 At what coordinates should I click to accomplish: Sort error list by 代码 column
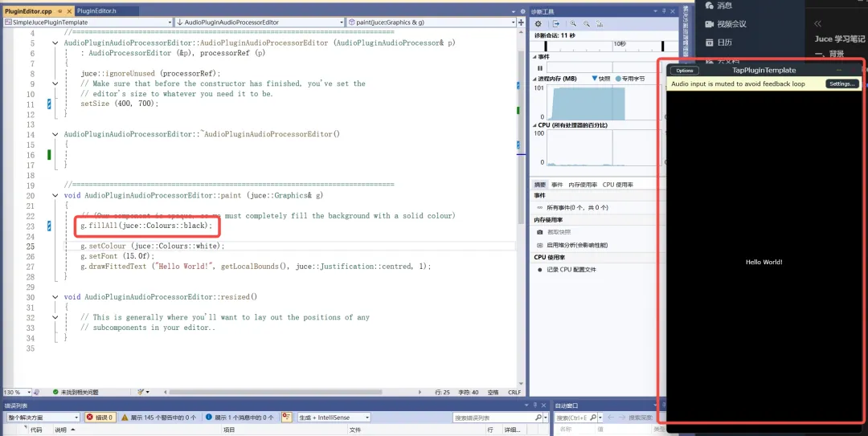point(36,430)
